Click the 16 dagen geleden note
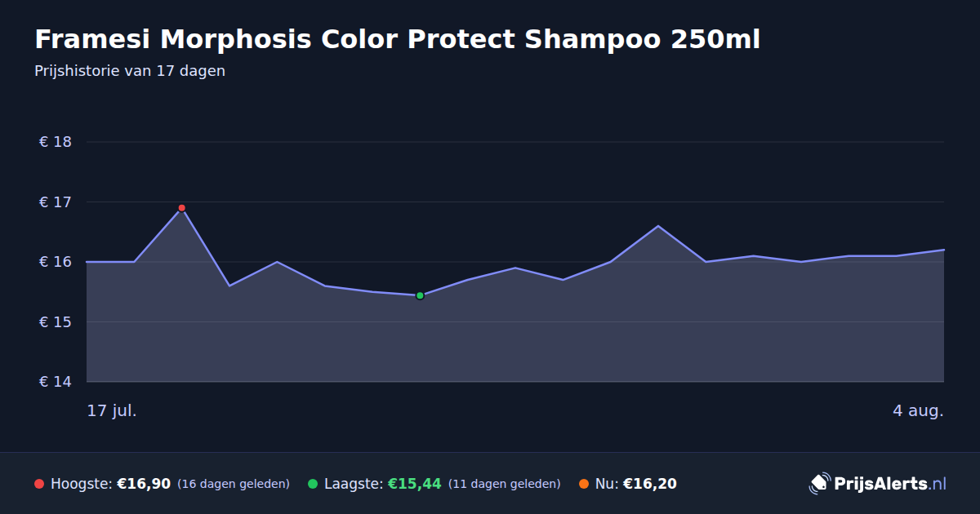Image resolution: width=980 pixels, height=514 pixels. [x=234, y=484]
